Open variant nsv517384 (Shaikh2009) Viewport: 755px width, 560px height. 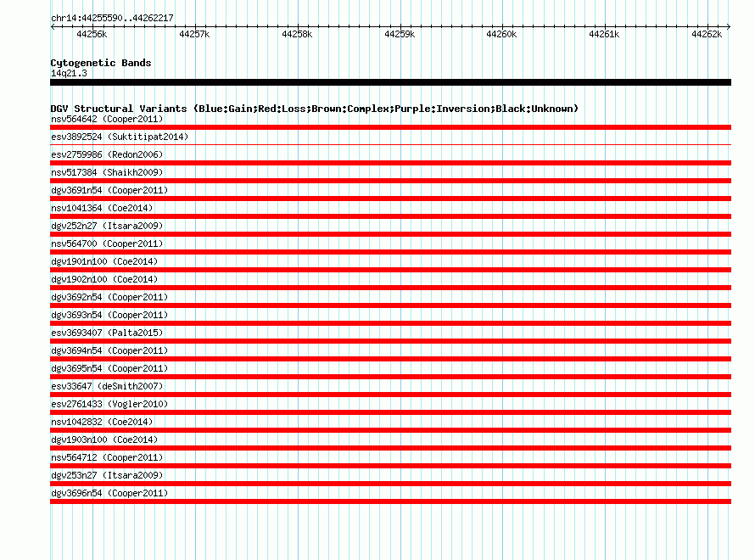107,172
